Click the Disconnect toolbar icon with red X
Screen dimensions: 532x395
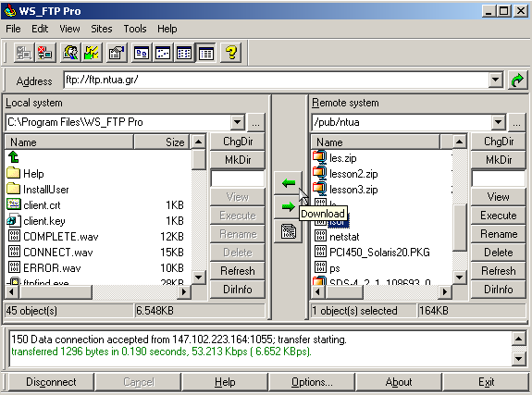[45, 53]
